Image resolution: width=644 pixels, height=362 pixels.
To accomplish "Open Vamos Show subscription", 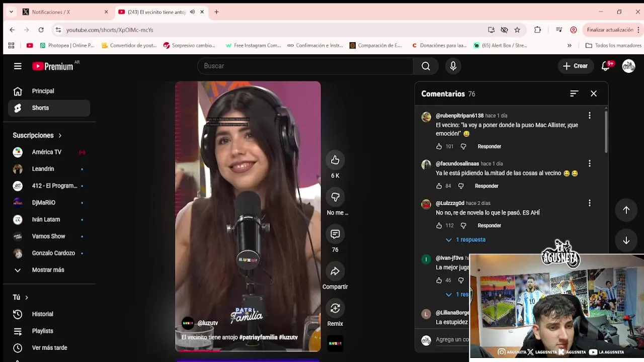I will 49,236.
